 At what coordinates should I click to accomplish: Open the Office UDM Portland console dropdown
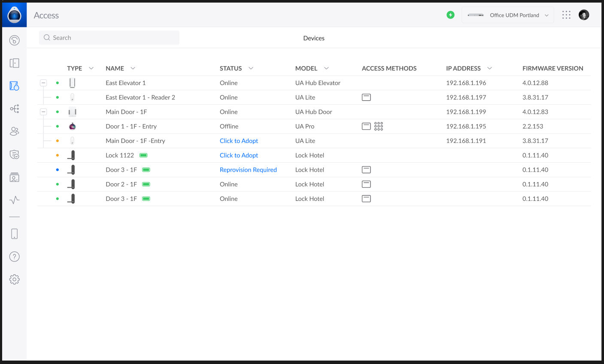point(507,15)
